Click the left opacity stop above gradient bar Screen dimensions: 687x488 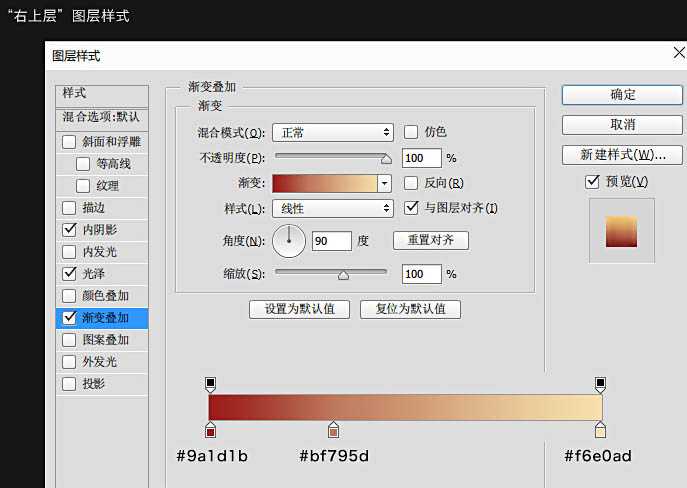click(x=210, y=384)
